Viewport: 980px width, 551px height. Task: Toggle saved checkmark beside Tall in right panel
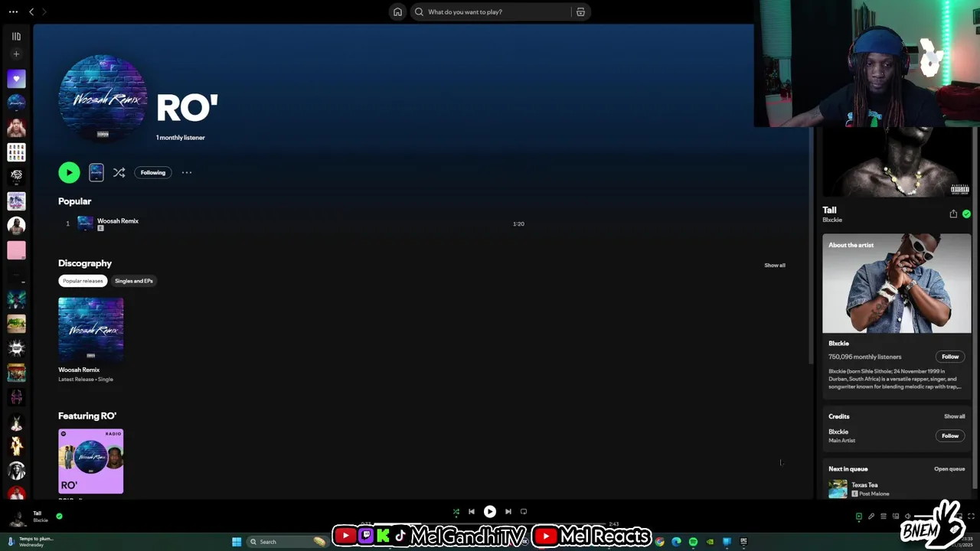point(966,214)
